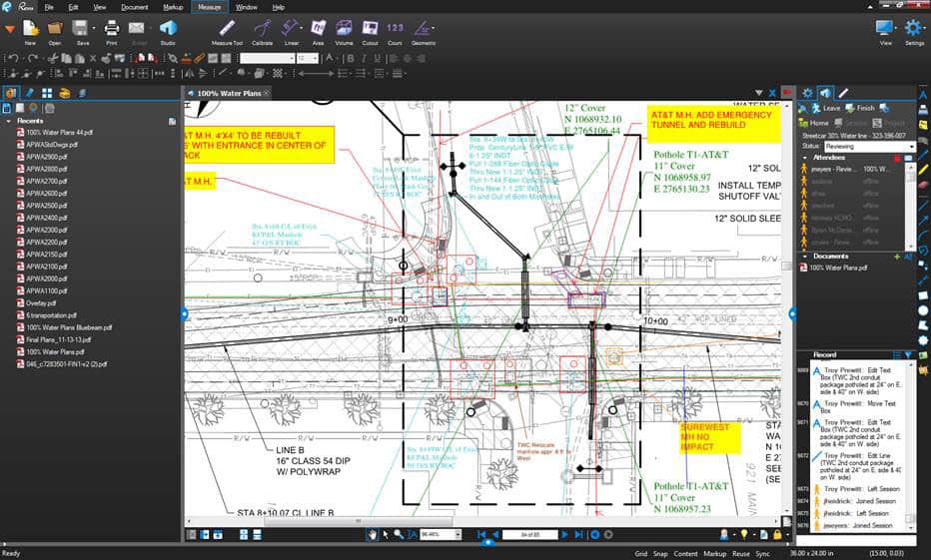Toggle Reuse in the status bar
Screen dimensions: 931x560
point(741,553)
